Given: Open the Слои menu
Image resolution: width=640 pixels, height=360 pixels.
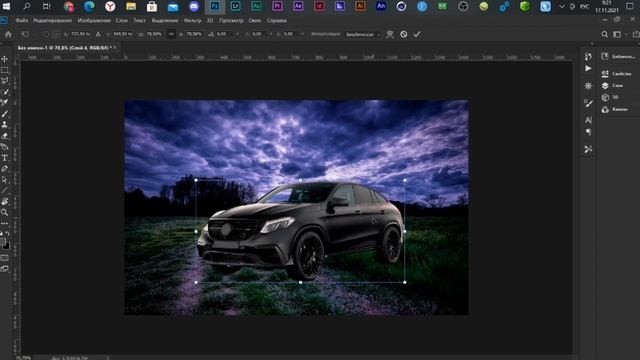Looking at the screenshot, I should coord(122,20).
